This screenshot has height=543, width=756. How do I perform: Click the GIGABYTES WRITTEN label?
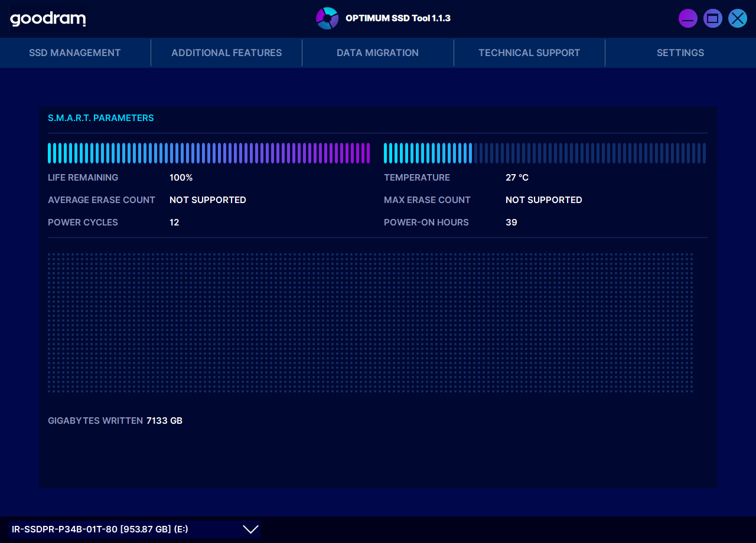tap(96, 421)
